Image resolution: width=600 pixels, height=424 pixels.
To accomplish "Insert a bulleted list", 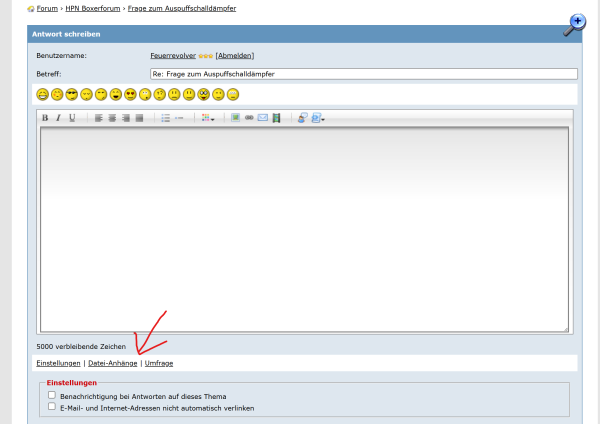I will click(165, 118).
